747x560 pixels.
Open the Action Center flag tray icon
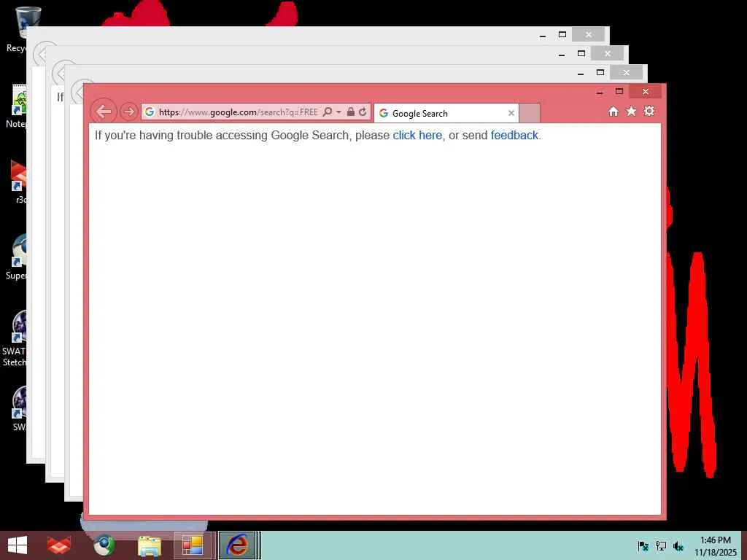point(643,546)
